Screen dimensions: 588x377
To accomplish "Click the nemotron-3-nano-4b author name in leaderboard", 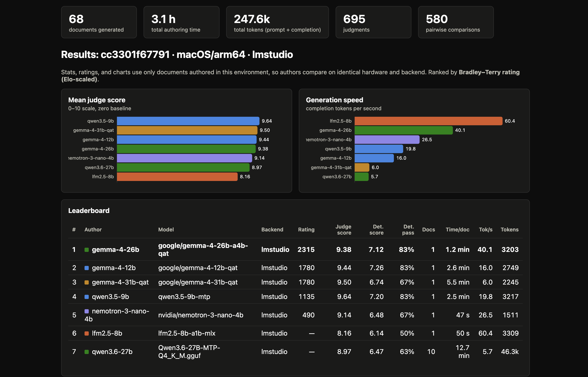I will coord(117,315).
